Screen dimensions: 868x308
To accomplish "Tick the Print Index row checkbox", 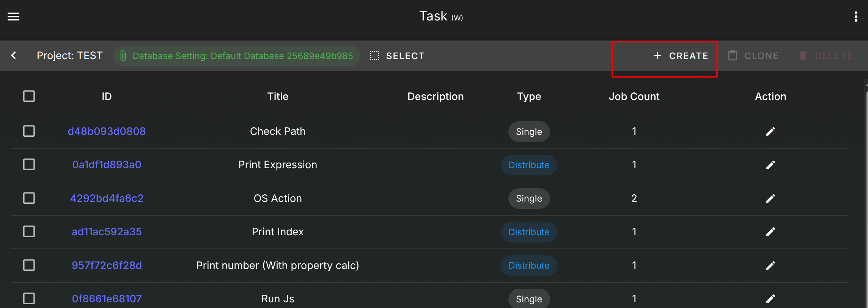I will click(x=29, y=232).
